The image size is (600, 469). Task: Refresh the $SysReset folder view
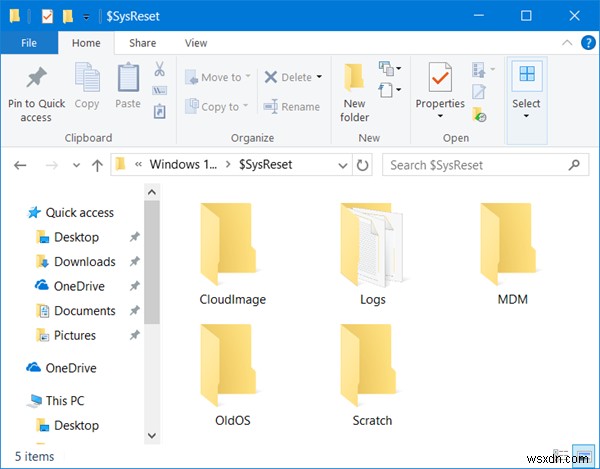(x=362, y=165)
